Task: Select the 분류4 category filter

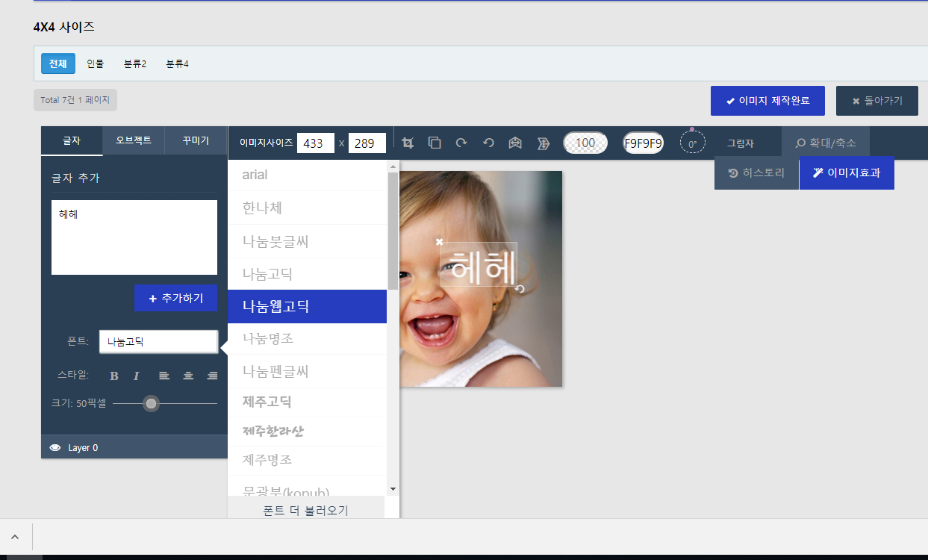Action: [x=177, y=63]
